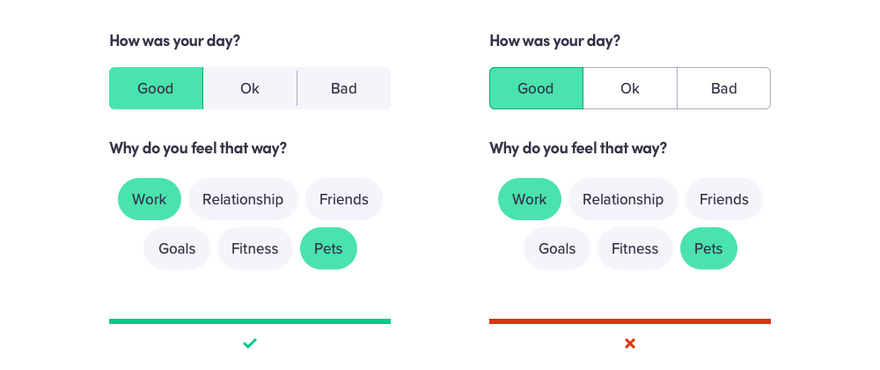Select the Relationship chip in right panel

pos(623,199)
